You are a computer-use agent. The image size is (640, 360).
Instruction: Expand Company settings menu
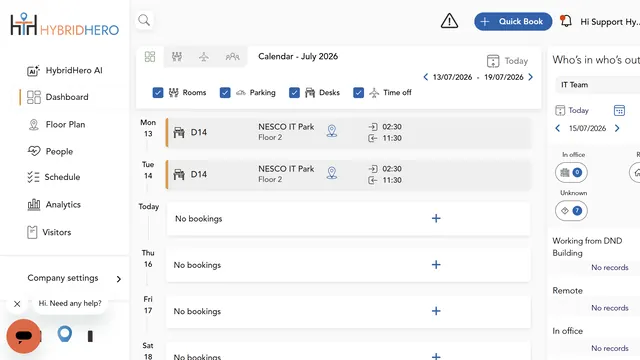point(74,278)
